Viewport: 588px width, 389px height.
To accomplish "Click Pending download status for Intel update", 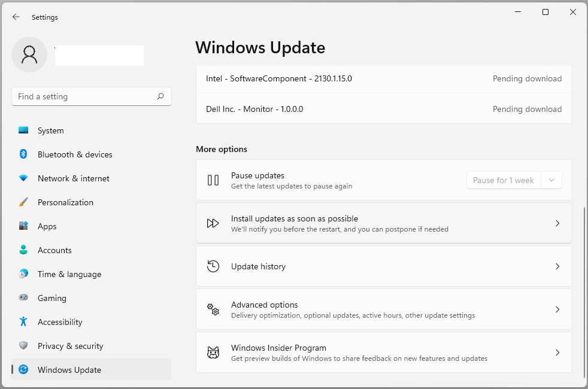I will point(528,79).
